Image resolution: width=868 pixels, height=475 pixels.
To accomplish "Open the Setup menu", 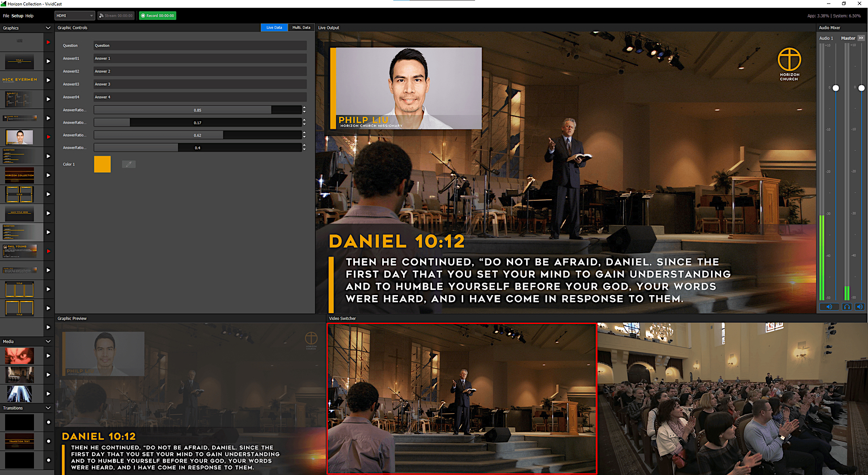I will coord(18,16).
